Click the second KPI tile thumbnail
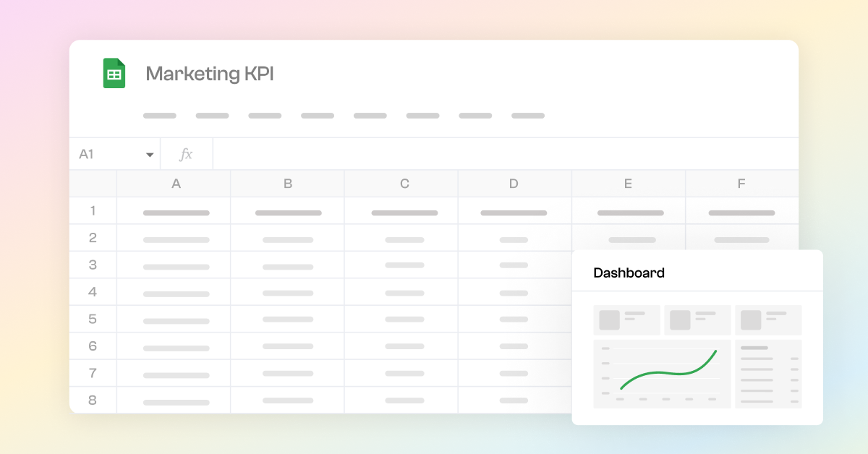The image size is (868, 454). tap(697, 320)
